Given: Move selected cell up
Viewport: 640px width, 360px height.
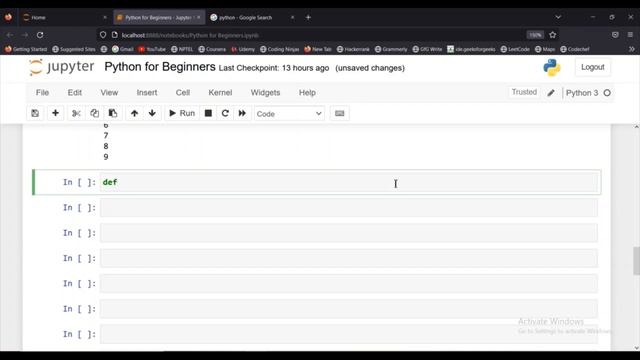Looking at the screenshot, I should (134, 113).
